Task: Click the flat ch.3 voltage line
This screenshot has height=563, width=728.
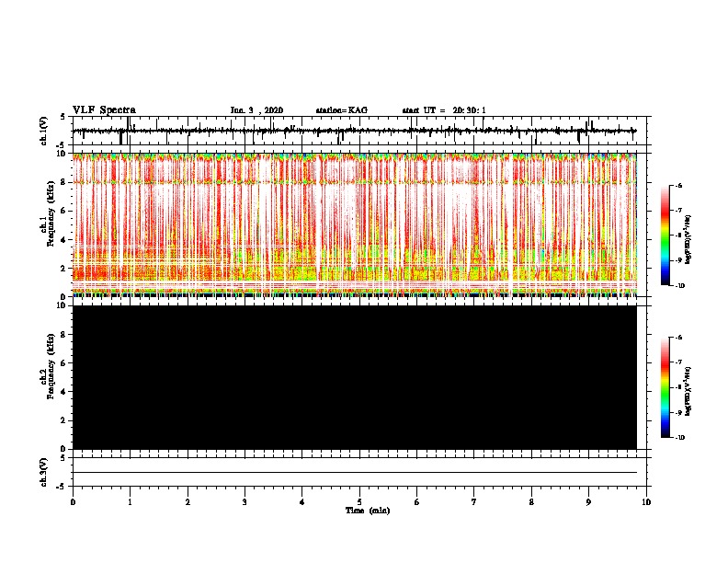Action: point(354,473)
